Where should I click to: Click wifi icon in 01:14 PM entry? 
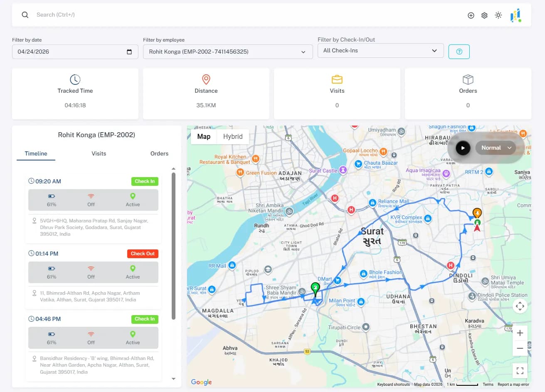coord(91,269)
